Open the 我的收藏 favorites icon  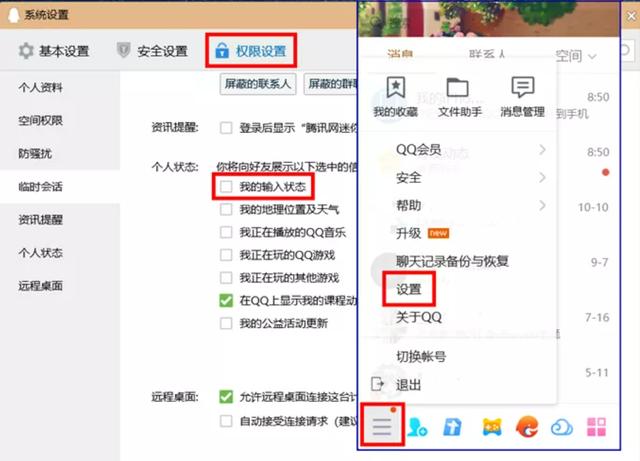point(396,87)
